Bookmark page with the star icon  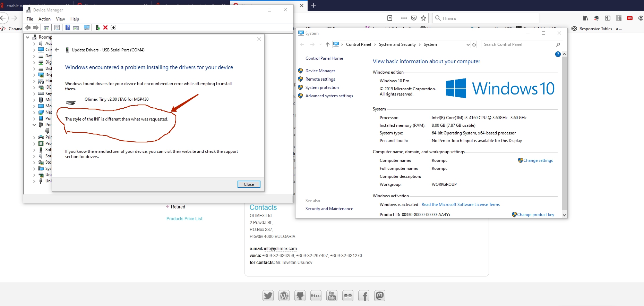(x=423, y=18)
